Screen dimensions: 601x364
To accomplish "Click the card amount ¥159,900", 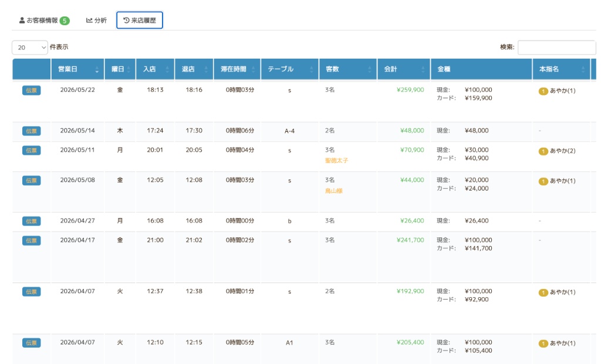I will point(478,98).
